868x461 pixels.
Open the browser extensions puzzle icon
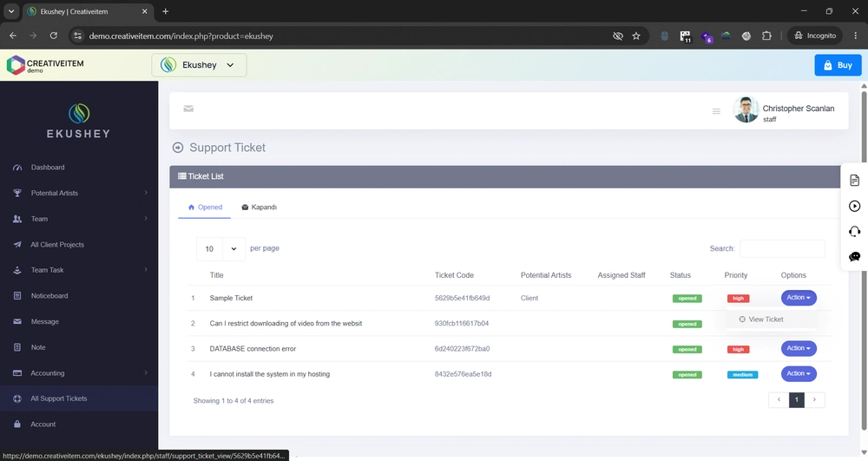[766, 36]
